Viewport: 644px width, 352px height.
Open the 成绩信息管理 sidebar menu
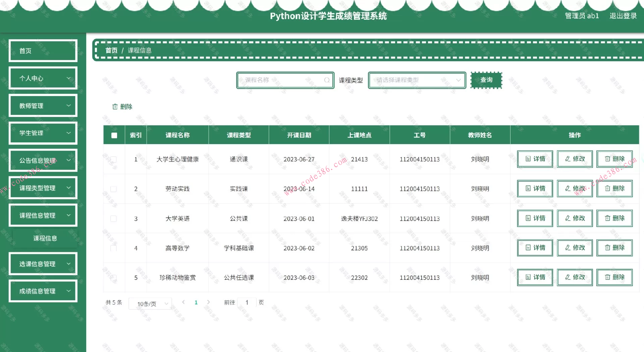point(43,291)
